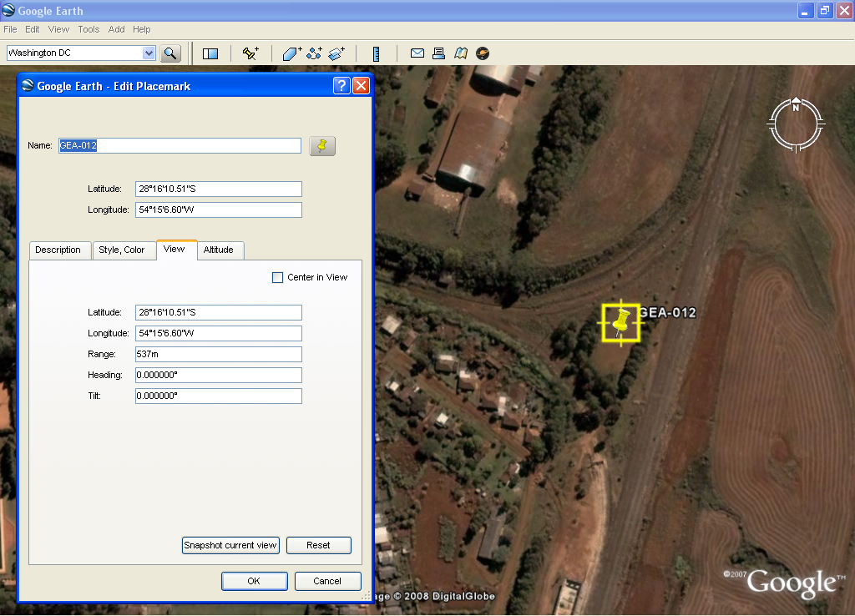Open the ruler measuring tool
This screenshot has height=616, width=855.
point(376,53)
